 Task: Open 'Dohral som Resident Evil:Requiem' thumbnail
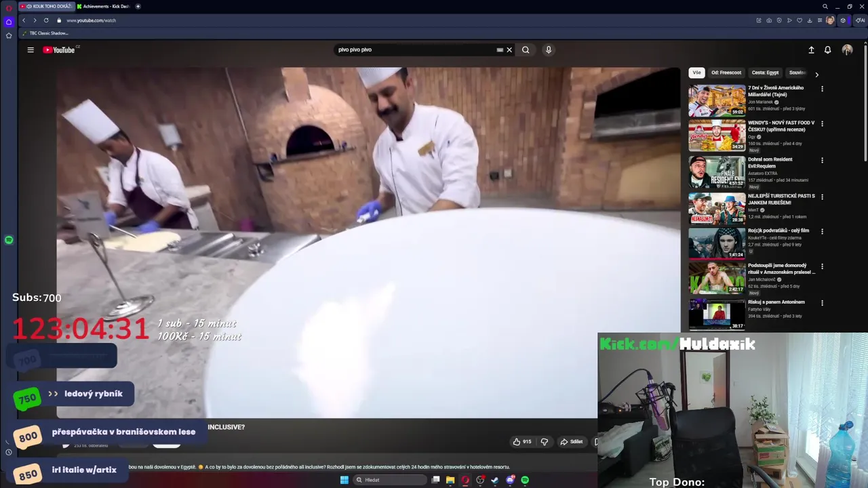pos(717,172)
